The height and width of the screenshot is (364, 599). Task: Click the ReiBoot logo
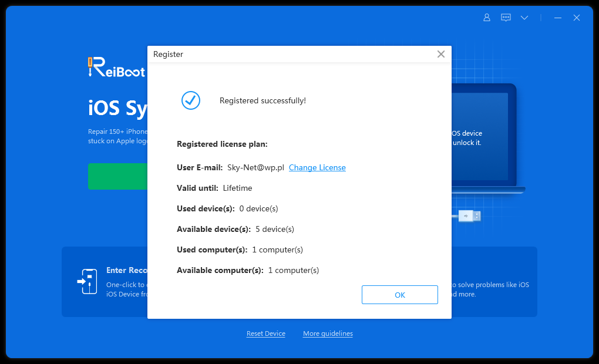[116, 68]
